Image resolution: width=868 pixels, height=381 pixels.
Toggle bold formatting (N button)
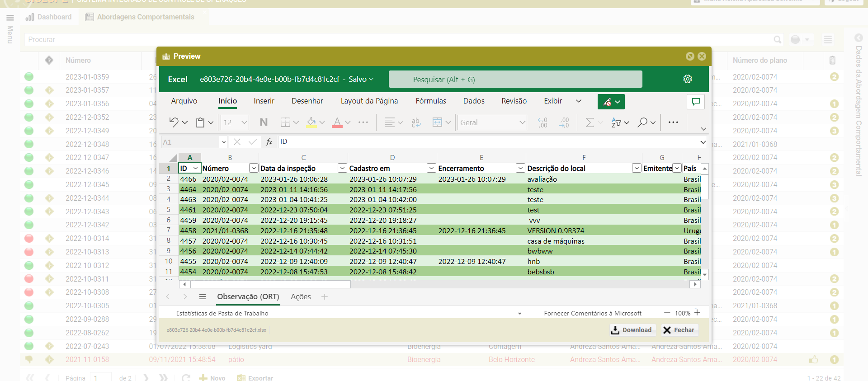click(264, 122)
